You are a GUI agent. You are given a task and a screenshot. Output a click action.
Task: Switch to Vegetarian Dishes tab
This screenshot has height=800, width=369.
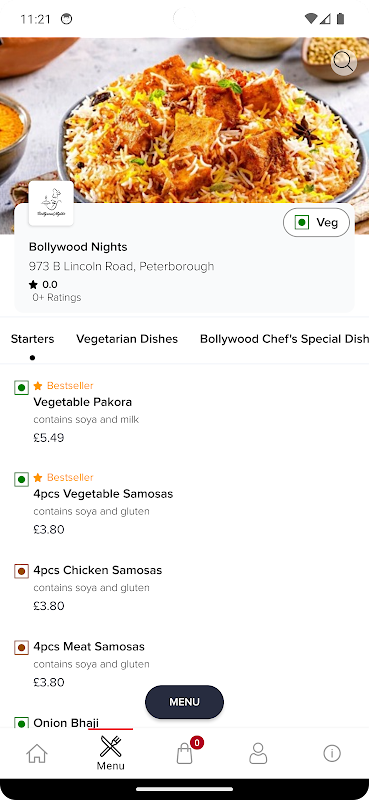click(x=127, y=339)
